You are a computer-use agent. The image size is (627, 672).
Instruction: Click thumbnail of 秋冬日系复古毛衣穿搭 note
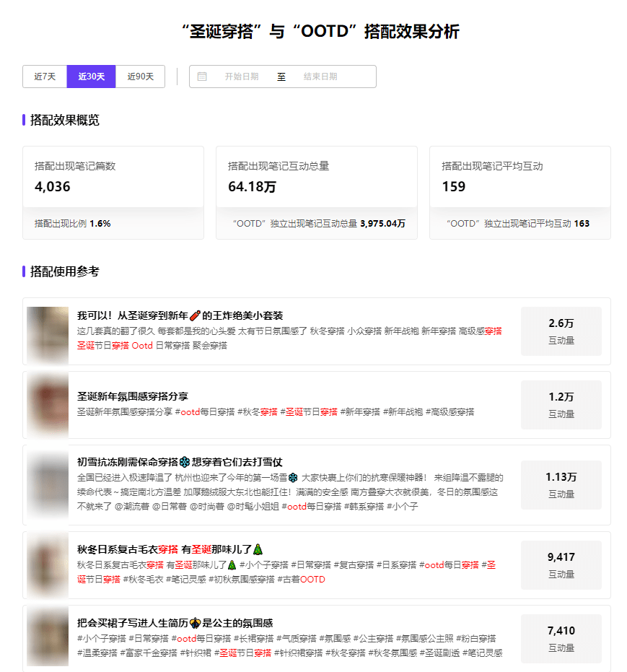coord(48,565)
